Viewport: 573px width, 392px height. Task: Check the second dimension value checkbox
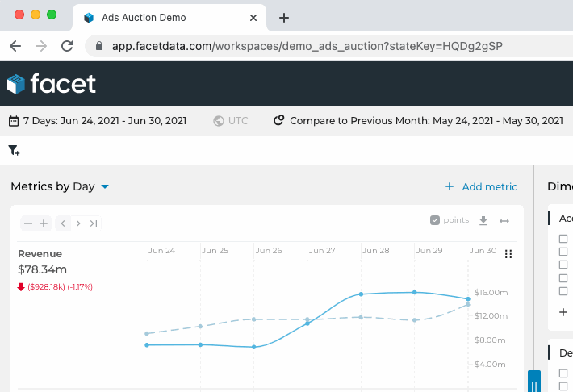[563, 252]
